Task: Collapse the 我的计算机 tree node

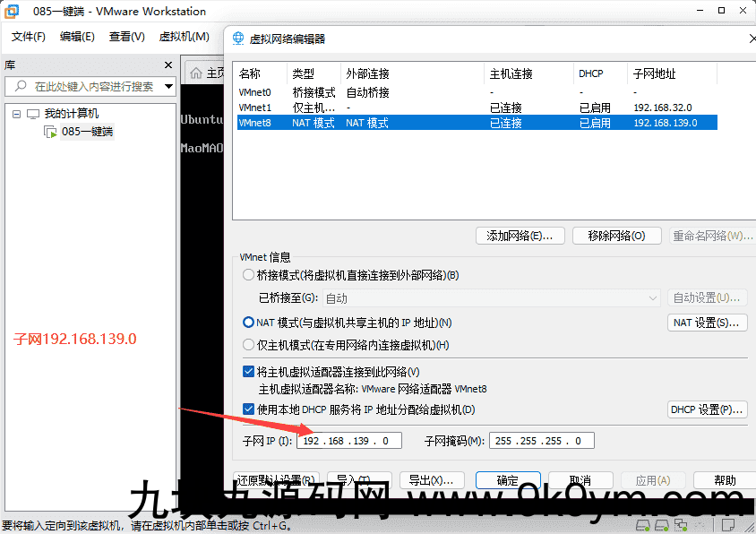Action: click(16, 114)
